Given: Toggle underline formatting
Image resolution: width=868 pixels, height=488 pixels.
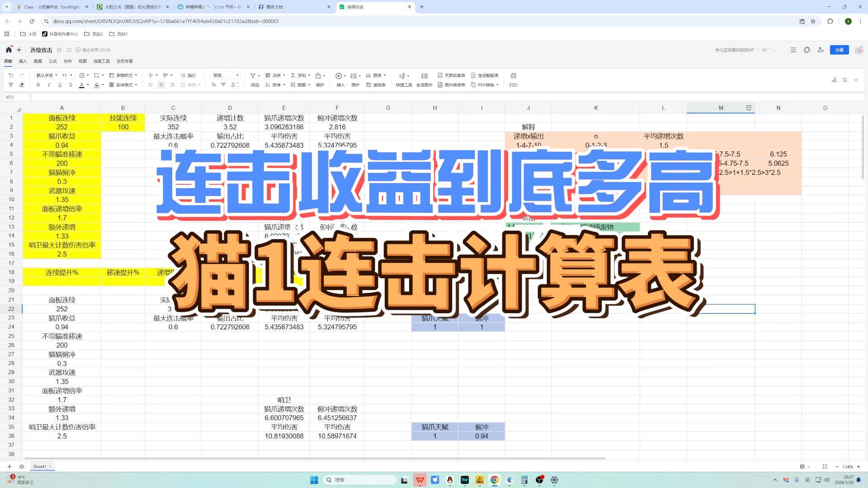Looking at the screenshot, I should point(60,84).
